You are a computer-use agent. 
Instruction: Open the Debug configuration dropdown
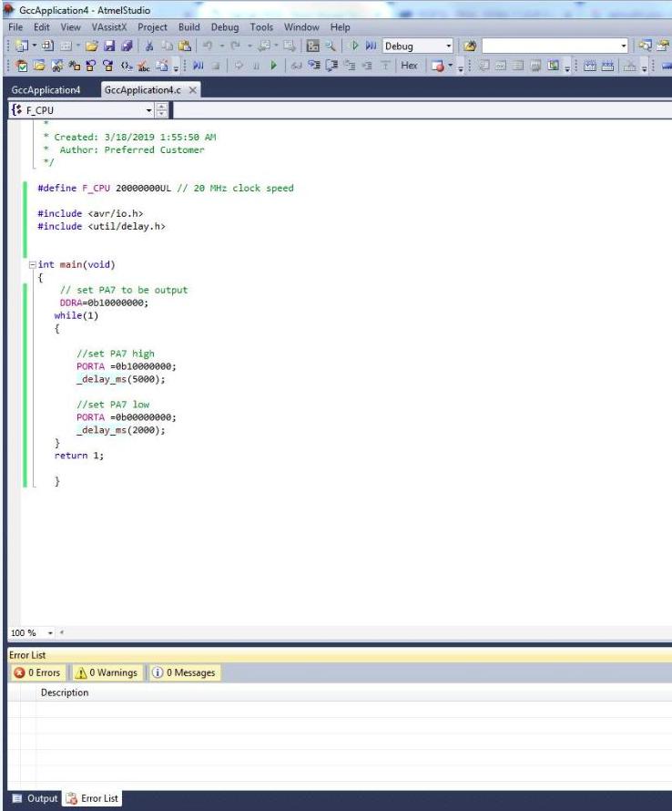448,46
